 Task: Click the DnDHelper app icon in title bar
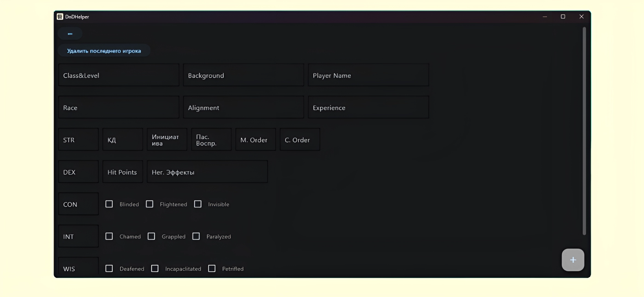pos(60,17)
